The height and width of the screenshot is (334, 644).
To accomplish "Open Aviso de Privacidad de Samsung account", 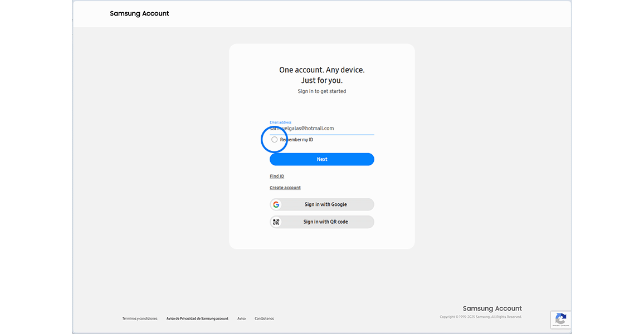I will pyautogui.click(x=197, y=318).
